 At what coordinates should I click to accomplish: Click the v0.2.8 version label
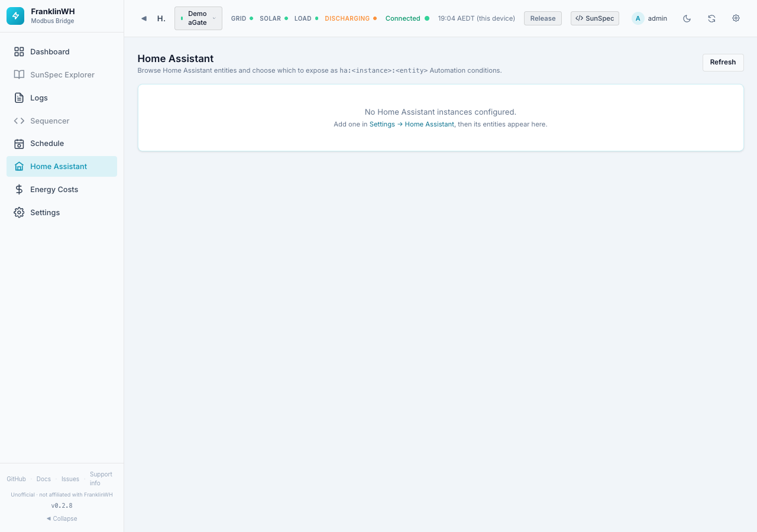coord(62,506)
